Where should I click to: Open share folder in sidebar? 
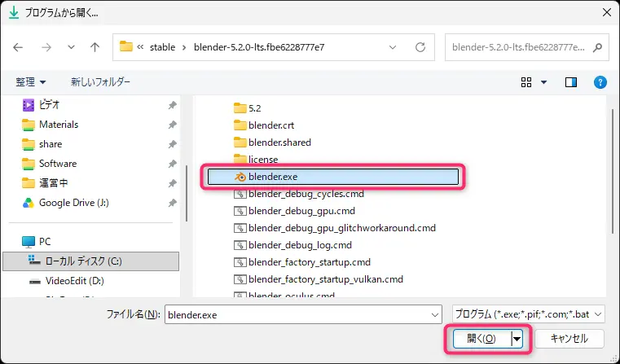[x=51, y=144]
